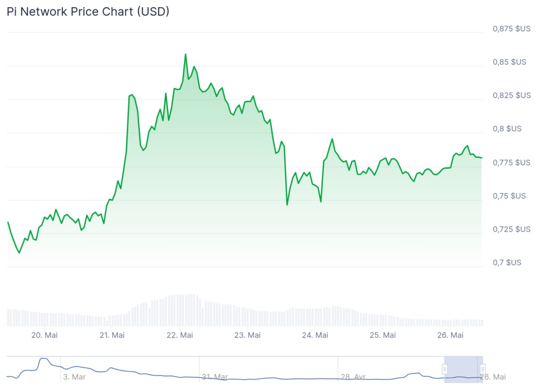Click the 0,875 $US price axis label
The height and width of the screenshot is (392, 538).
(x=511, y=29)
